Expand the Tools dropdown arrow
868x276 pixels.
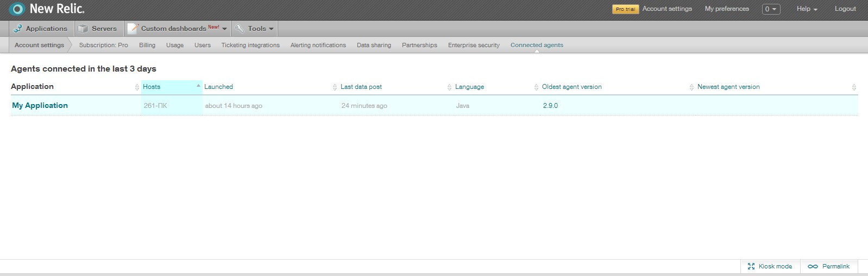click(x=271, y=29)
